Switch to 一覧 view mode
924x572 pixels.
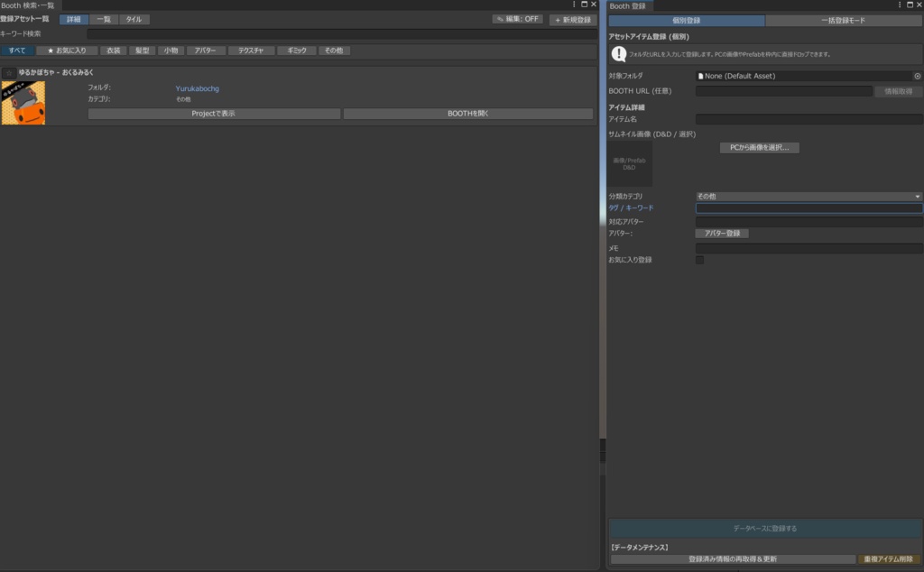[104, 20]
